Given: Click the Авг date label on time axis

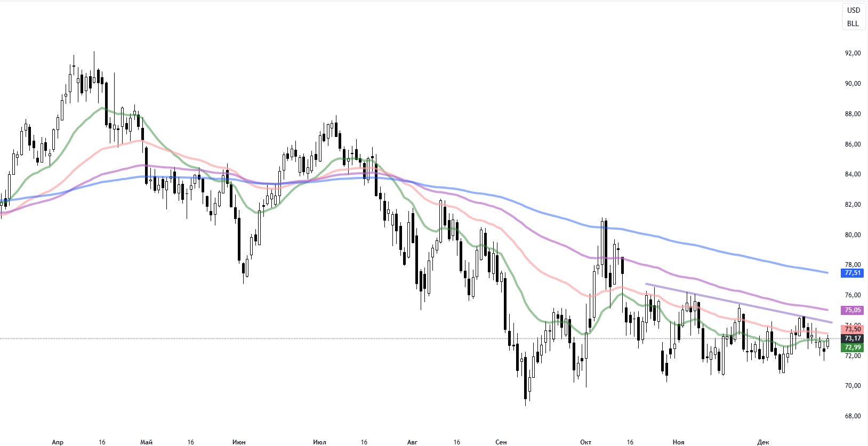Looking at the screenshot, I should 412,442.
